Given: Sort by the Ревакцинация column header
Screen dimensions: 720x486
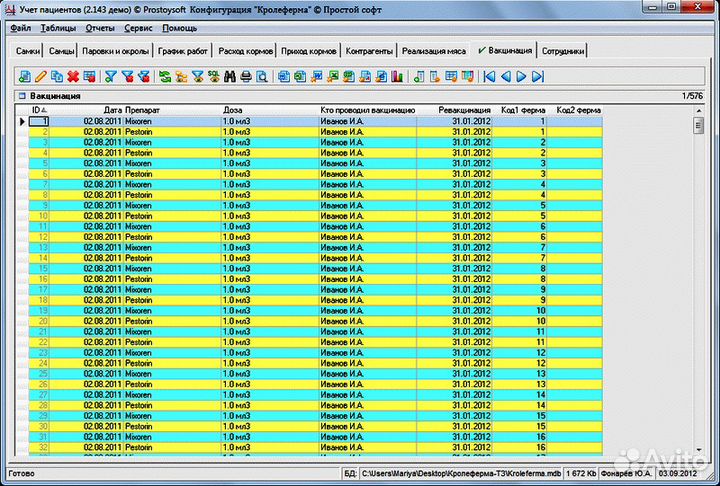Looking at the screenshot, I should [464, 109].
